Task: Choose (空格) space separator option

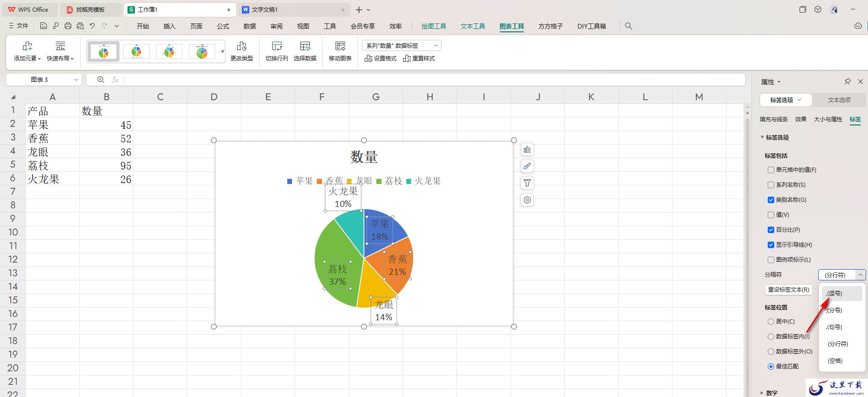Action: point(842,361)
